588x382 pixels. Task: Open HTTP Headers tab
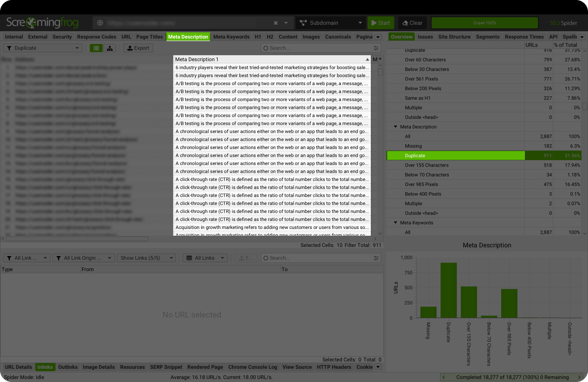pos(334,367)
